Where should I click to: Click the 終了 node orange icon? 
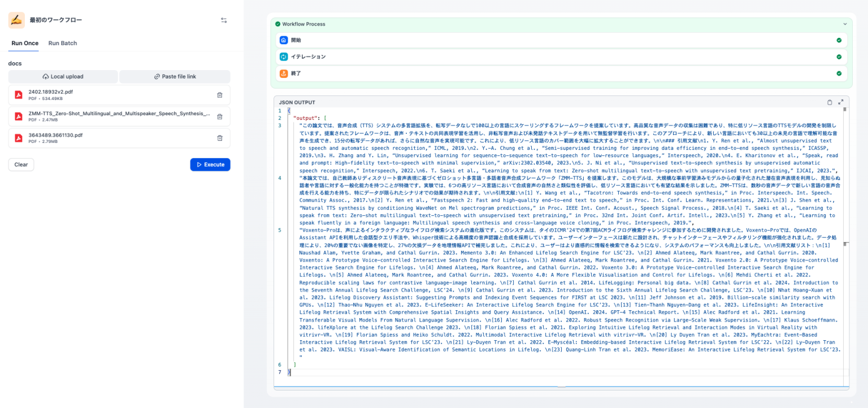pyautogui.click(x=284, y=73)
